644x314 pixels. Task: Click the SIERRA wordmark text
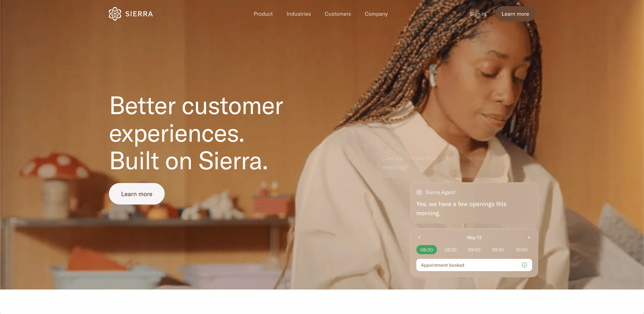point(139,14)
